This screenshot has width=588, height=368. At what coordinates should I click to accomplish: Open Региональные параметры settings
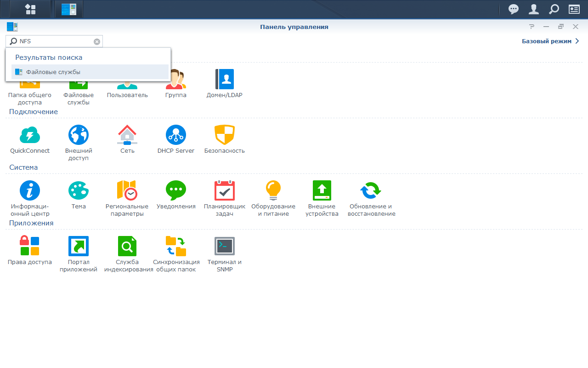(127, 199)
